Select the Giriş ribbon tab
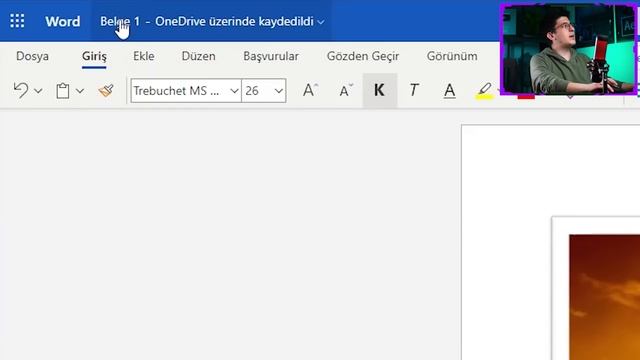Image resolution: width=640 pixels, height=360 pixels. 94,56
